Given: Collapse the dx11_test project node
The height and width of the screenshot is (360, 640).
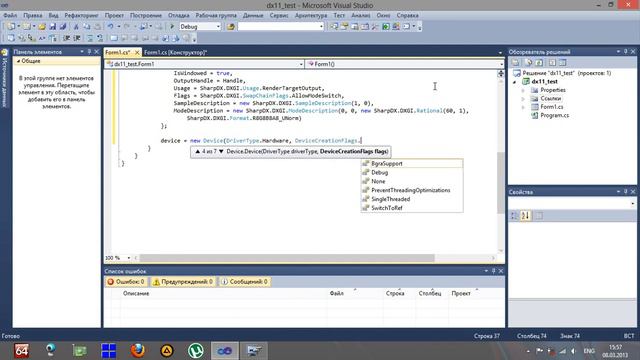Looking at the screenshot, I should [515, 82].
